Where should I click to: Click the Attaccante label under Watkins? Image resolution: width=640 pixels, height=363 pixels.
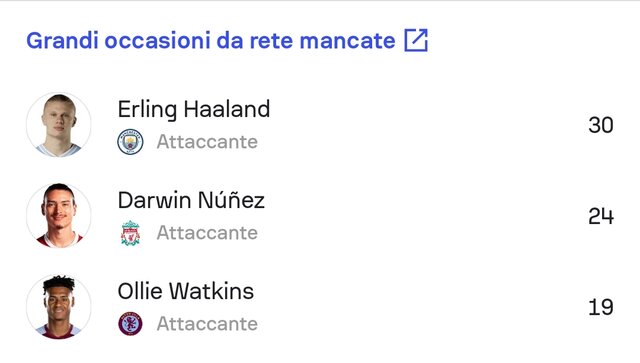pos(207,324)
